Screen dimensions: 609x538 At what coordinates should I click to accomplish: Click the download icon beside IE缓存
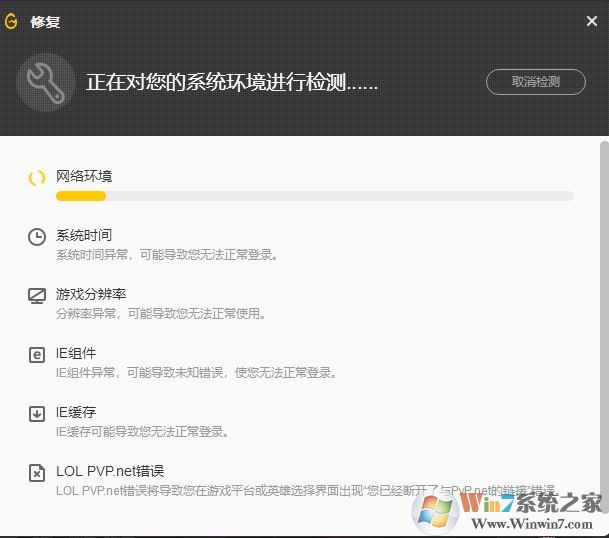pyautogui.click(x=37, y=414)
